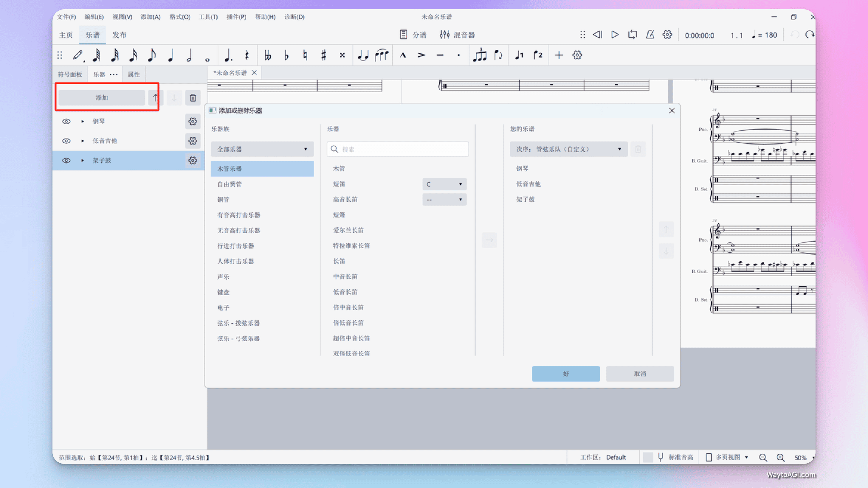The image size is (868, 488).
Task: Rewind playback to start
Action: click(597, 35)
